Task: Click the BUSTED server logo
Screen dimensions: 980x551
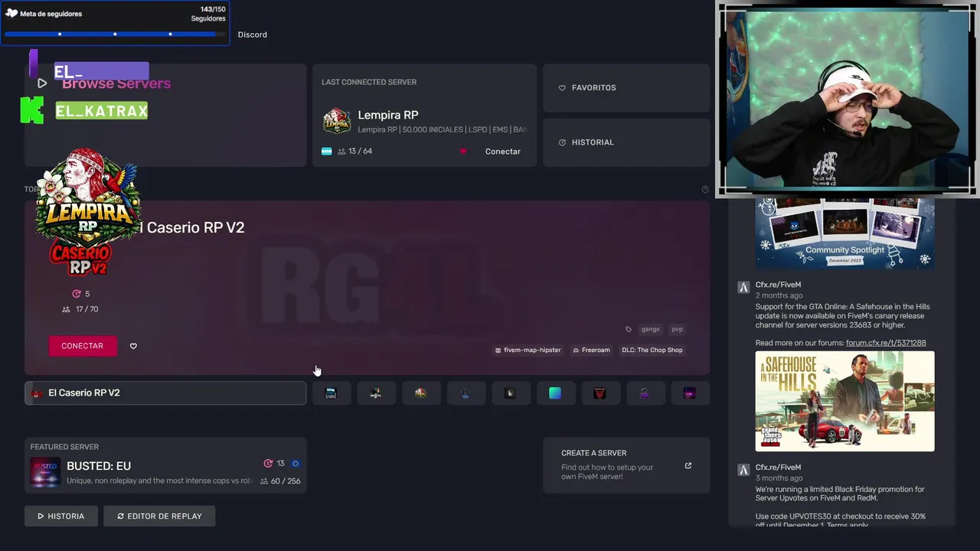Action: (45, 472)
